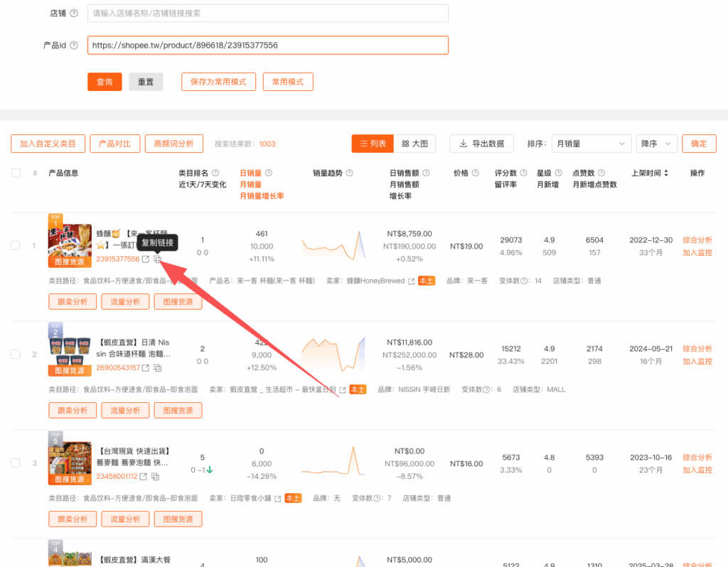This screenshot has width=728, height=567.
Task: Open seller link icon after 蜂釀HoneyBrewed
Action: click(x=411, y=281)
